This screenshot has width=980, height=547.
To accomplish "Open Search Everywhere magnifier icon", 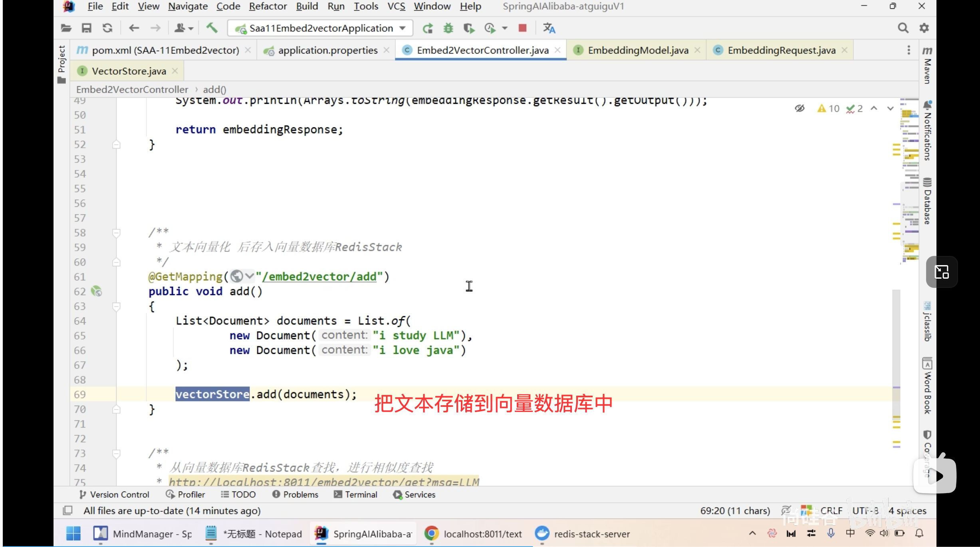I will click(903, 28).
